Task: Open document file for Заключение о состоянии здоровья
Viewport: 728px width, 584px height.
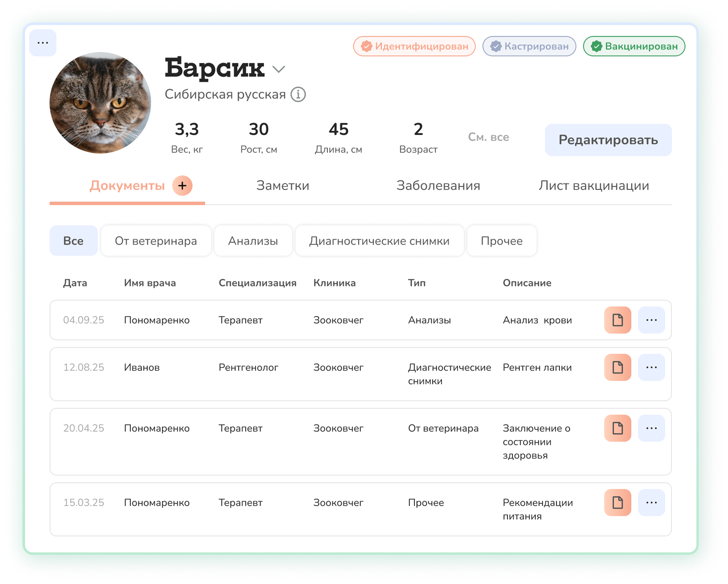Action: click(x=617, y=428)
